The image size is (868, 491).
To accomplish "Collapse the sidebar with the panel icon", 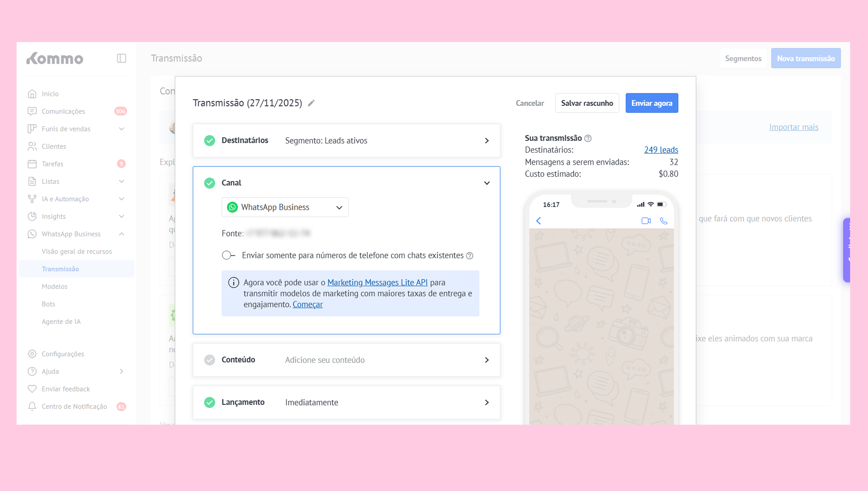I will (122, 58).
